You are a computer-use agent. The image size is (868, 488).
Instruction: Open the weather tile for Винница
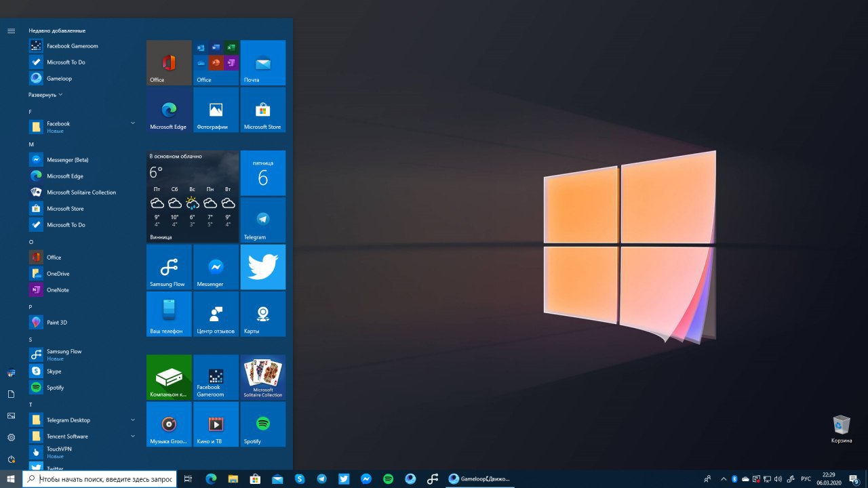[193, 197]
